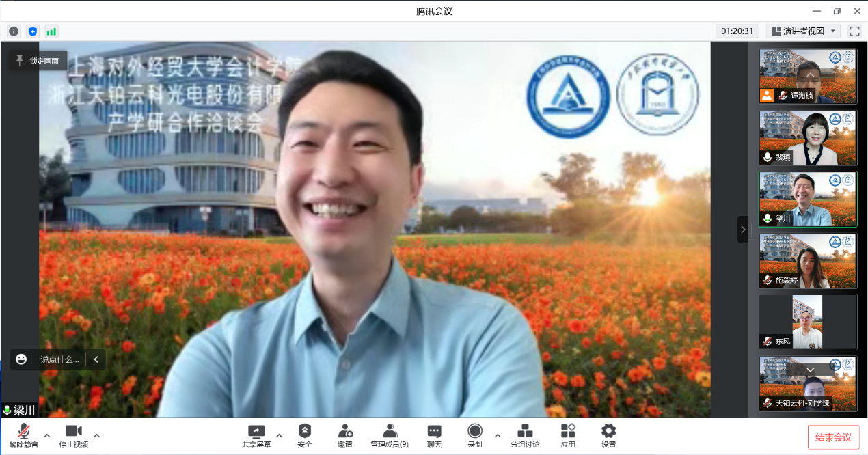This screenshot has width=868, height=455.
Task: Open 演讲者视图 view layout dropdown
Action: [x=803, y=31]
